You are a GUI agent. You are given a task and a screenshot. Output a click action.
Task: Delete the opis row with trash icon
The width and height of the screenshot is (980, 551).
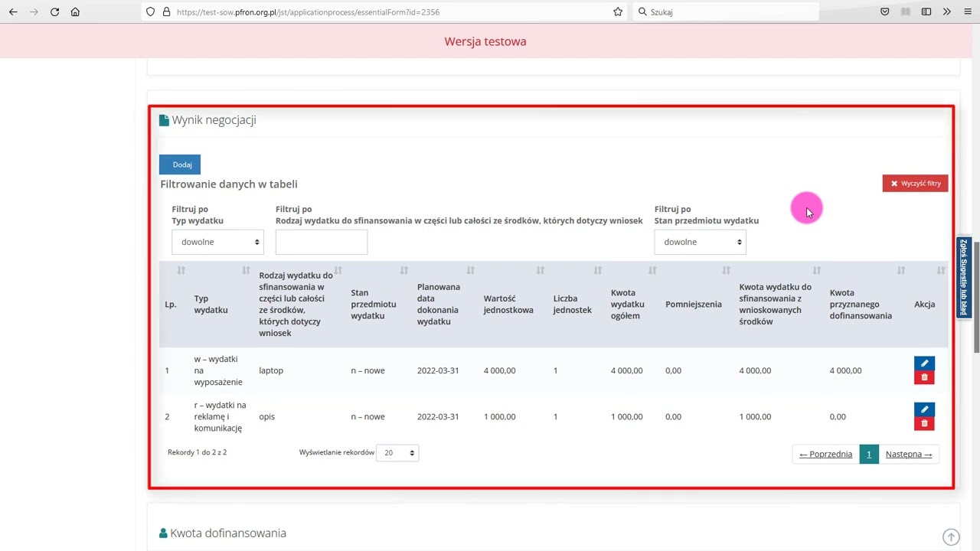tap(924, 423)
